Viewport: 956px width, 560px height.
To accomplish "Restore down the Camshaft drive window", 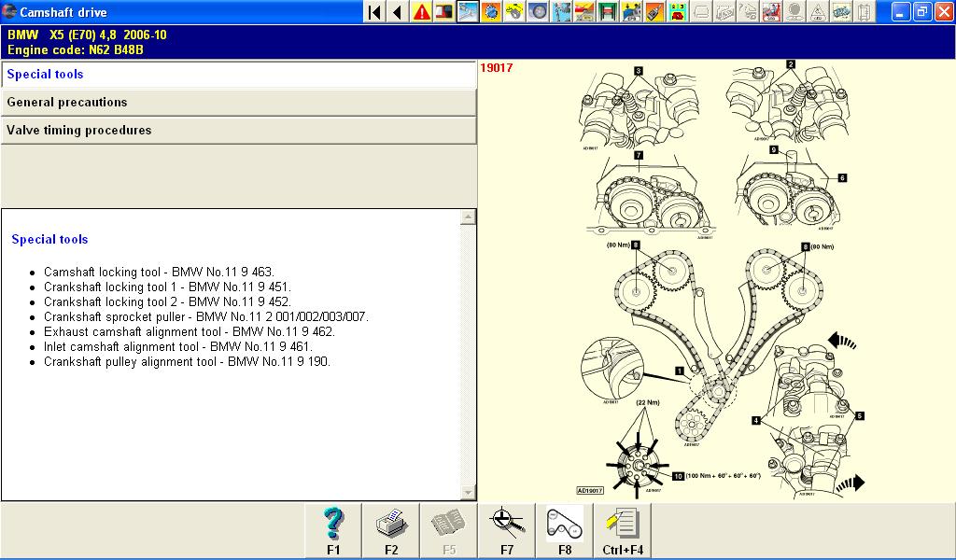I will click(923, 11).
